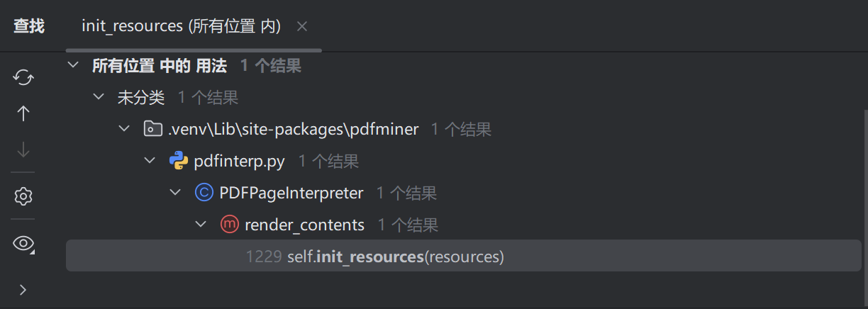This screenshot has width=868, height=309.
Task: Collapse the 所有位置 中的 用法 node
Action: click(x=72, y=66)
